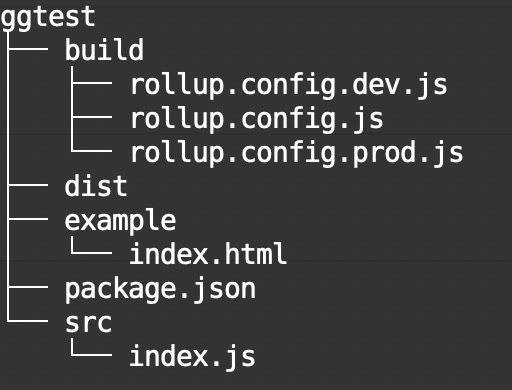Click the branch connector left of dist
The width and height of the screenshot is (512, 390).
[x=28, y=185]
